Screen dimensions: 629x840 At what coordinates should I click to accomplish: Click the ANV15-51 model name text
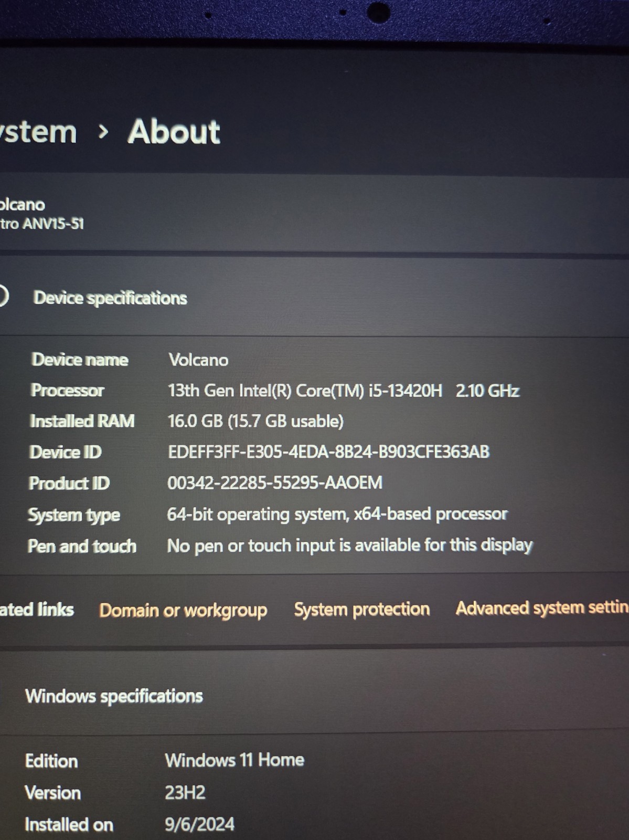(x=42, y=224)
